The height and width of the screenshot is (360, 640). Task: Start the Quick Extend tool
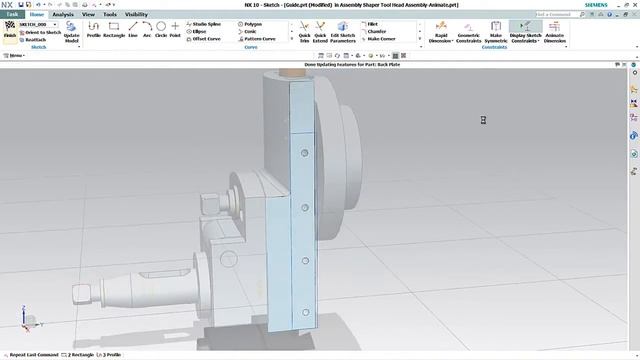tap(320, 32)
